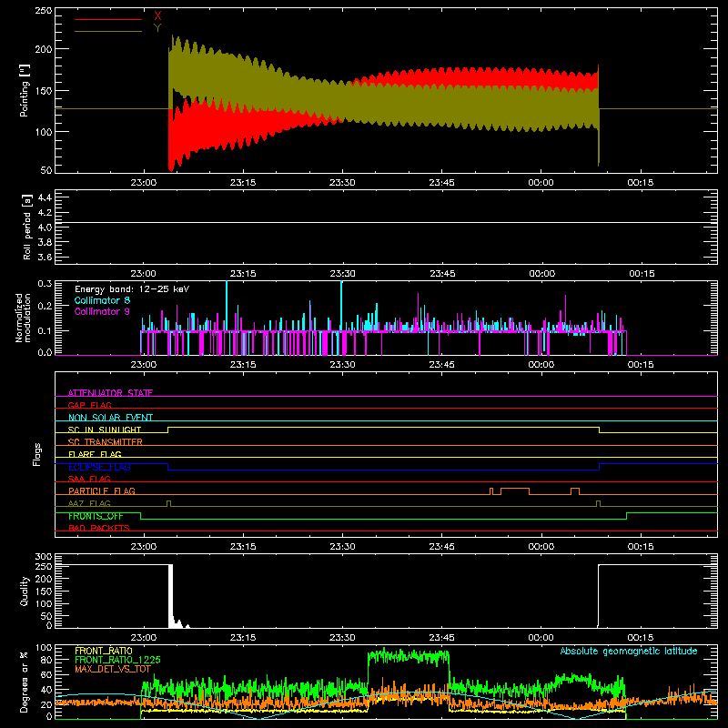Click the olive Y legend line

pos(107,31)
